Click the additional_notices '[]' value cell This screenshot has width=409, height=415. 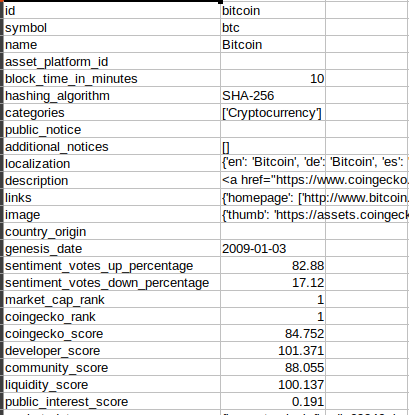pyautogui.click(x=273, y=147)
